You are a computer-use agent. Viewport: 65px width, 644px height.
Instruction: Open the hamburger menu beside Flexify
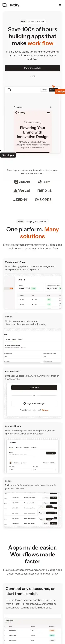point(60,5)
